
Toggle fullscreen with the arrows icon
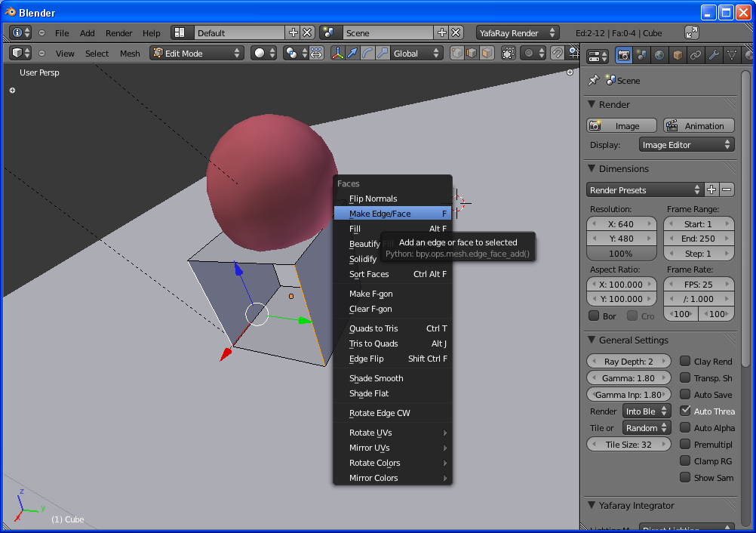pos(692,32)
